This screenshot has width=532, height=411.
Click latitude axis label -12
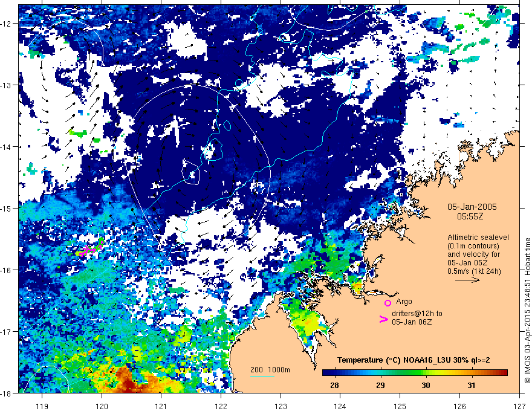[x=7, y=24]
